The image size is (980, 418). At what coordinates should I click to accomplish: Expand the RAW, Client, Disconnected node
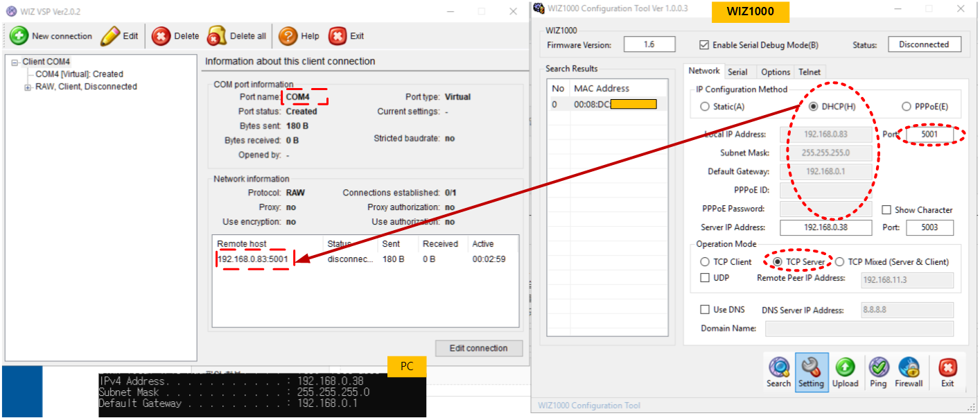pos(28,87)
